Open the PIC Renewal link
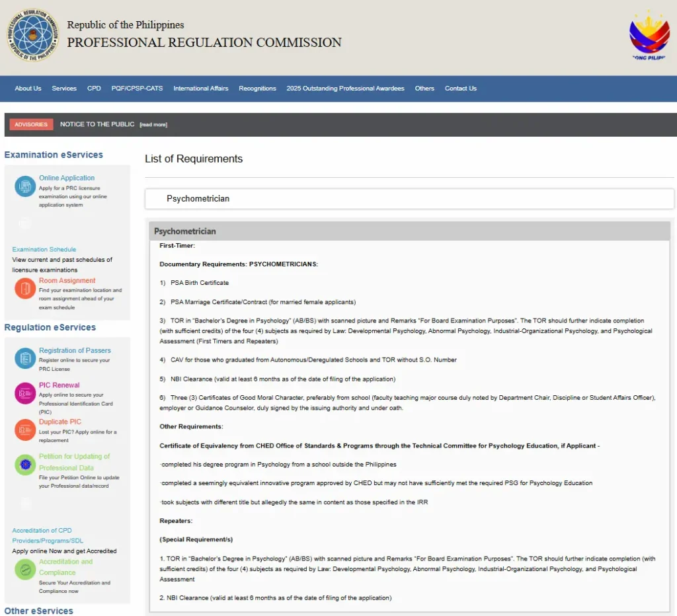Viewport: 677px width, 616px height. coord(60,385)
